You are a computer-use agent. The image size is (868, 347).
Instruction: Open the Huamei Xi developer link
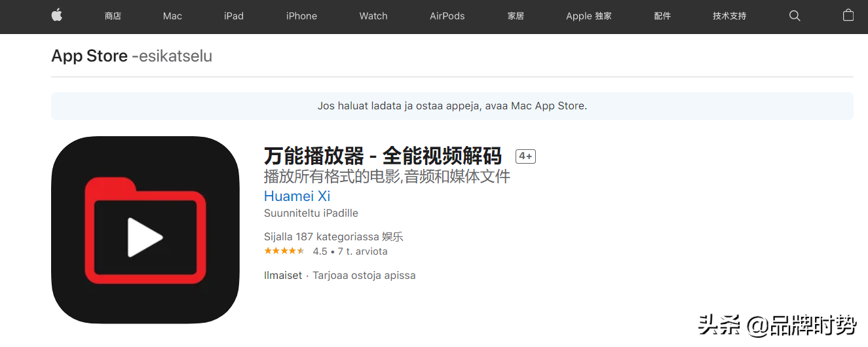click(297, 196)
